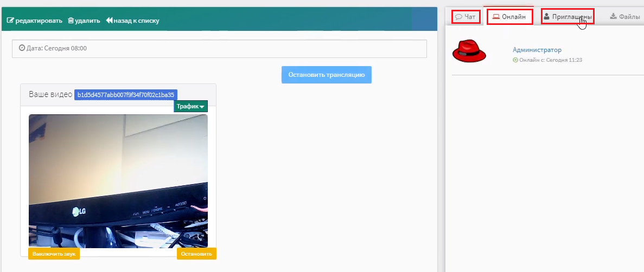The image size is (644, 272).
Task: Click the red hat avatar of Администратор
Action: [x=469, y=51]
